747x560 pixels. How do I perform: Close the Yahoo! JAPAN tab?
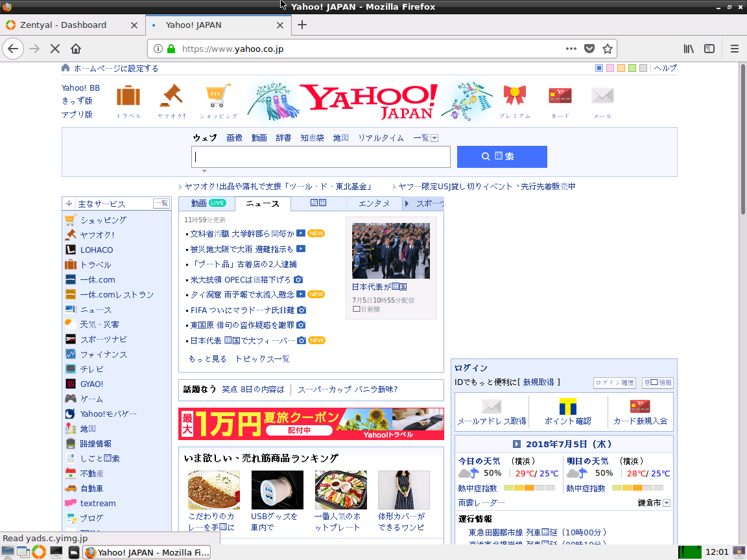click(280, 25)
